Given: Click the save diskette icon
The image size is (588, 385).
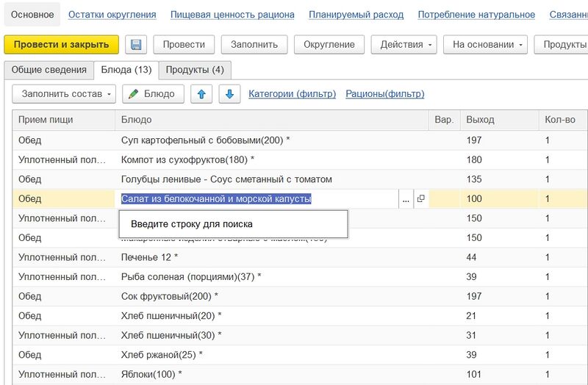Looking at the screenshot, I should 136,45.
